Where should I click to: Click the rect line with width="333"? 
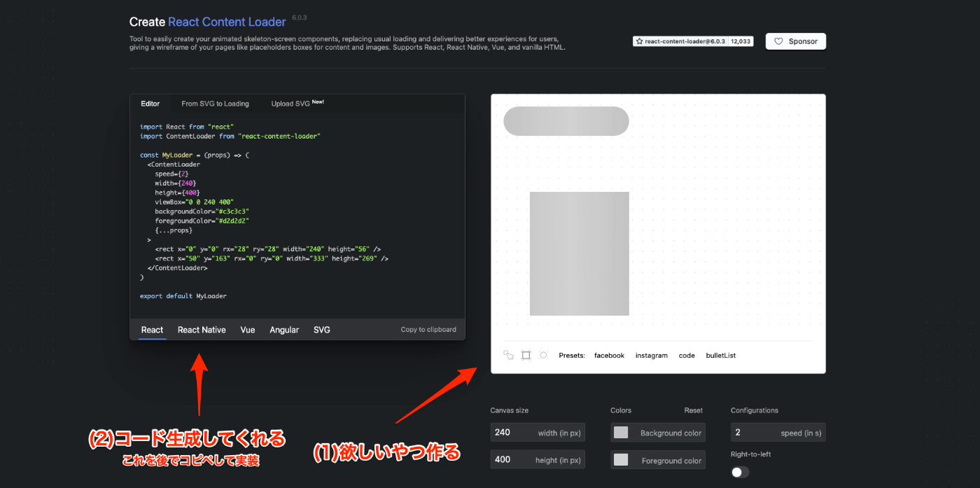(272, 258)
